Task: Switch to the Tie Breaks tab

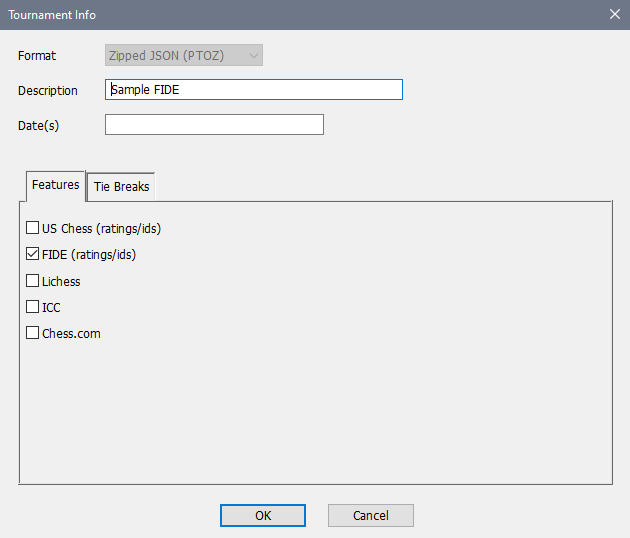Action: click(121, 187)
